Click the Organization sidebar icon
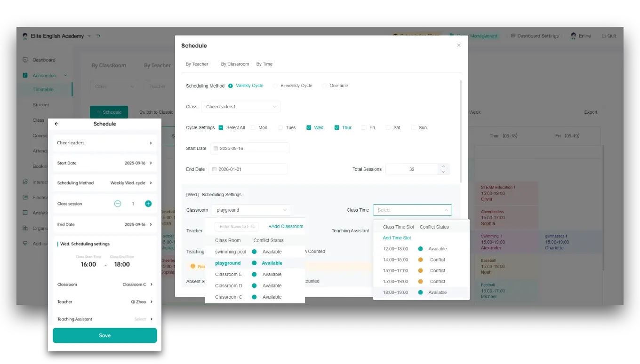The width and height of the screenshot is (640, 364). [25, 229]
